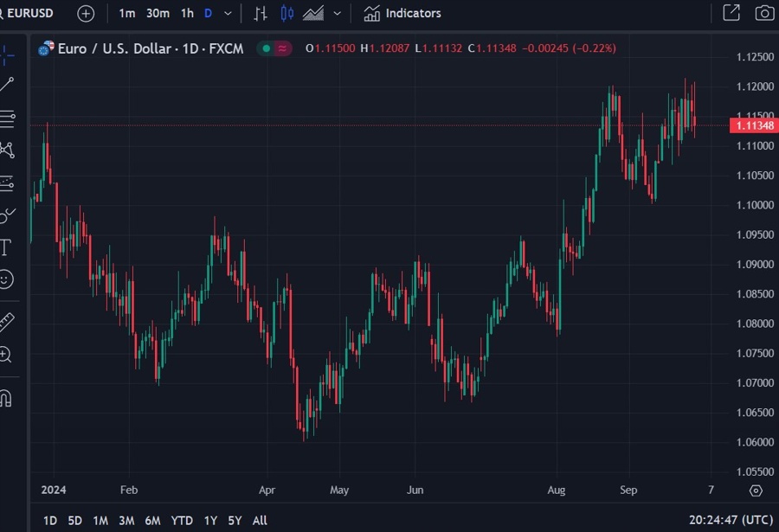Add a symbol with the compare plus button

point(85,13)
